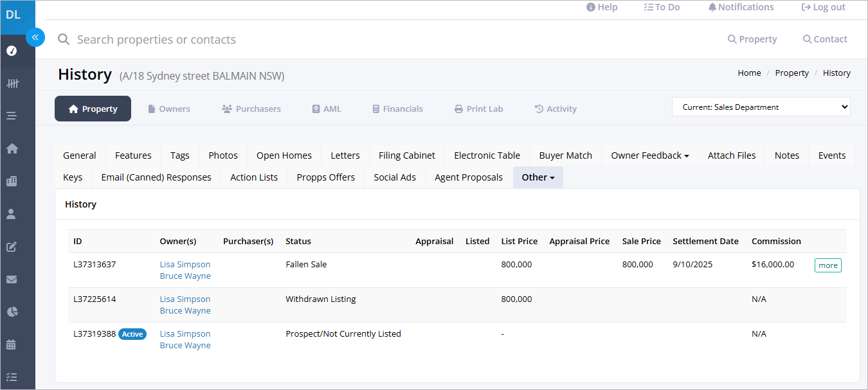Open the envelope mail icon in sidebar
The height and width of the screenshot is (390, 868).
pos(12,279)
